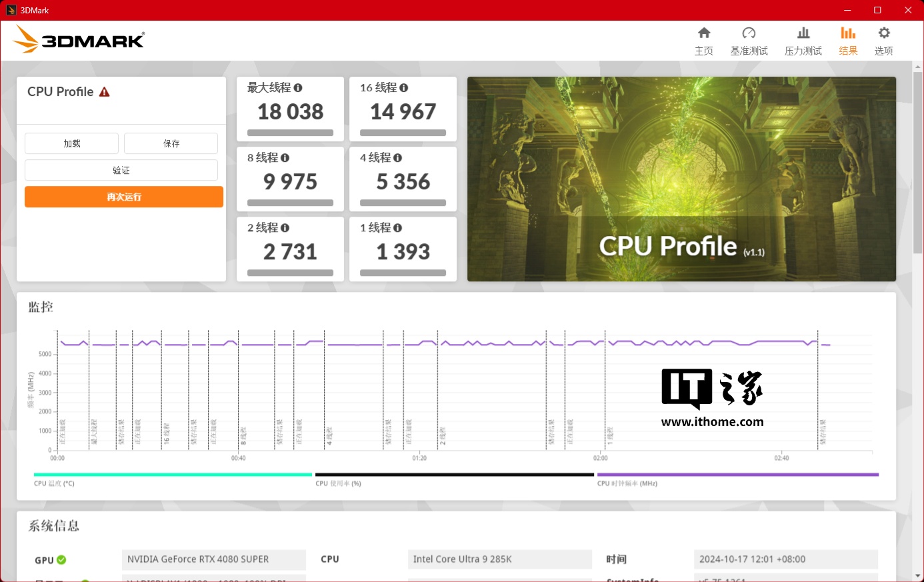Open the Stress Test (压力测试) icon
The image size is (924, 582).
point(803,33)
